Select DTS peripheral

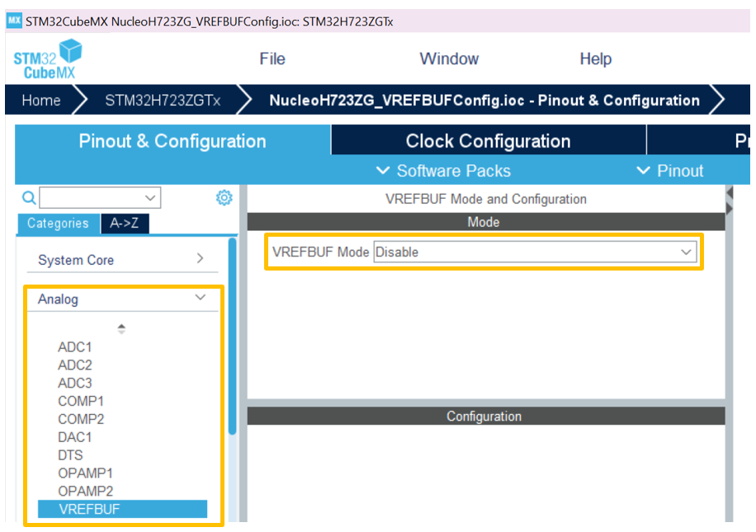click(x=70, y=455)
